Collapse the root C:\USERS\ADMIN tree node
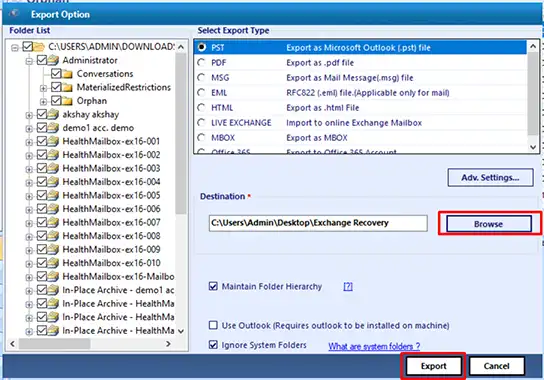 pos(15,48)
